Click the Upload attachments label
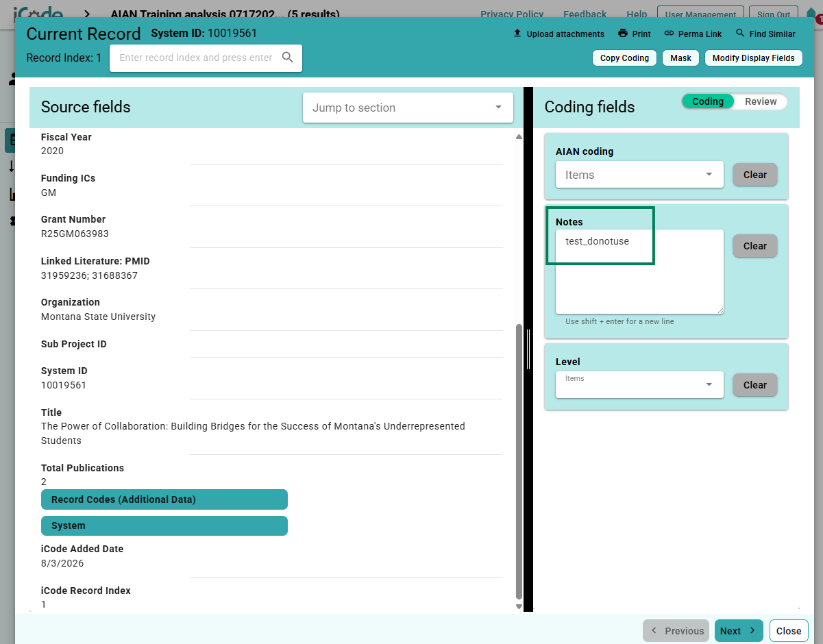823x644 pixels. coord(565,34)
